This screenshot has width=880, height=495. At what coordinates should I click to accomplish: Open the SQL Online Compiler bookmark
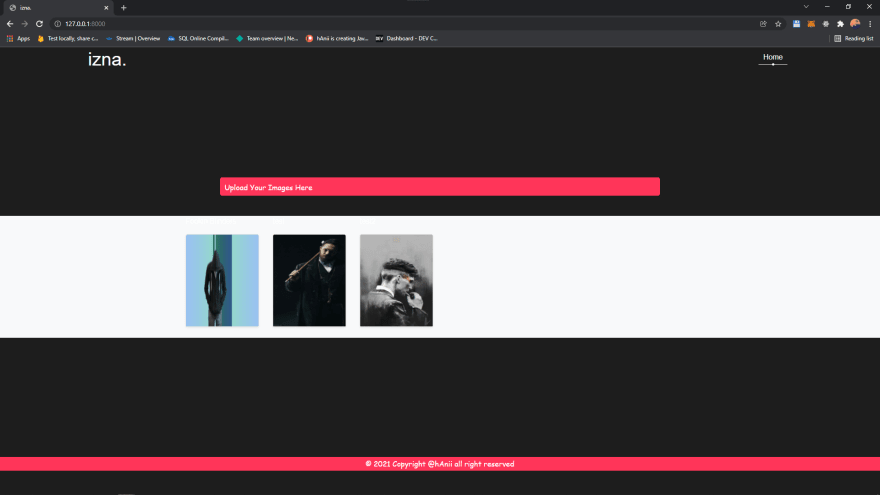pos(199,38)
